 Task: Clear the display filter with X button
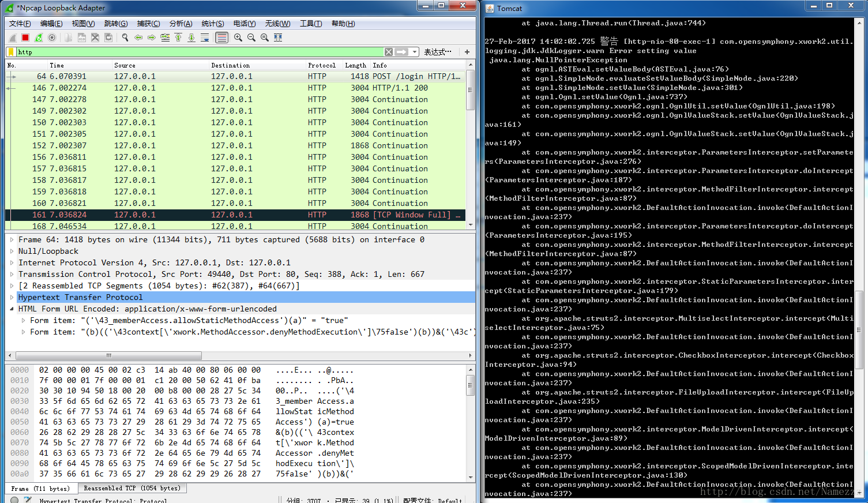click(x=389, y=52)
